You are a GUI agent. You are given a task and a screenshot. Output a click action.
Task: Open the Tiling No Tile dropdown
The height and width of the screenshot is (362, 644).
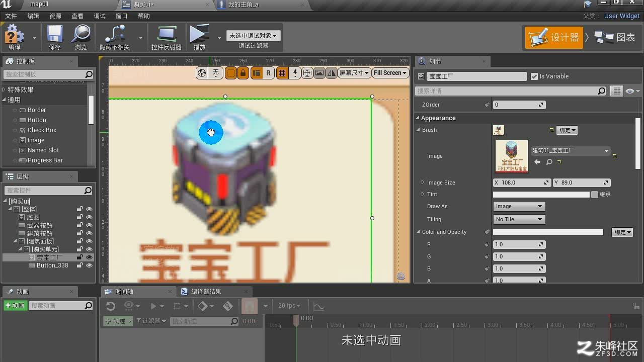click(x=519, y=220)
